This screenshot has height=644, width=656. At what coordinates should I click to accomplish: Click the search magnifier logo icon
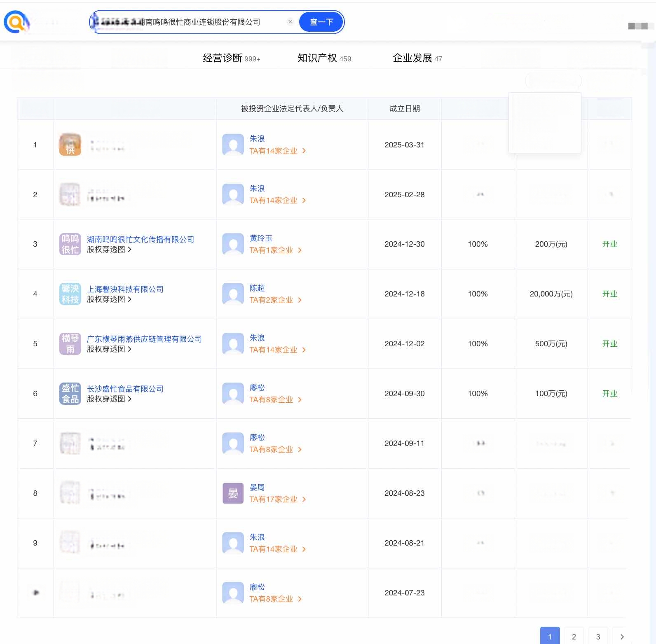point(16,22)
